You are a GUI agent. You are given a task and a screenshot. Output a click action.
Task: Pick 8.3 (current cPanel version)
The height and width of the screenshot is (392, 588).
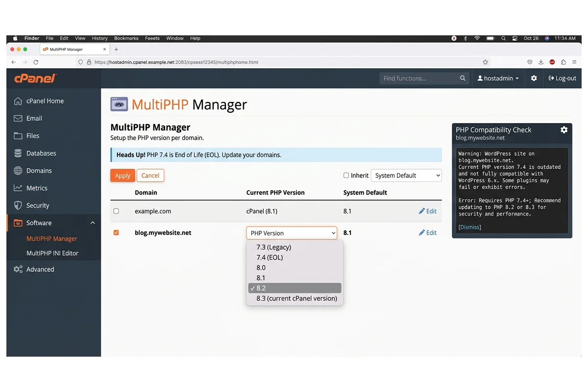click(294, 298)
